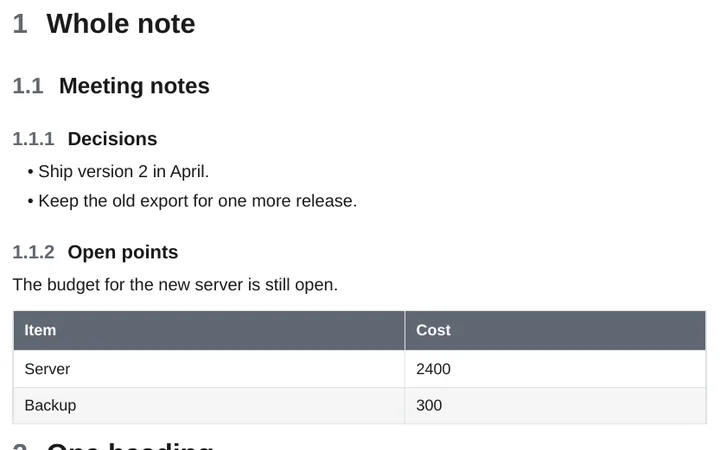The image size is (720, 450).
Task: Click the 'Item' table column header
Action: point(209,330)
